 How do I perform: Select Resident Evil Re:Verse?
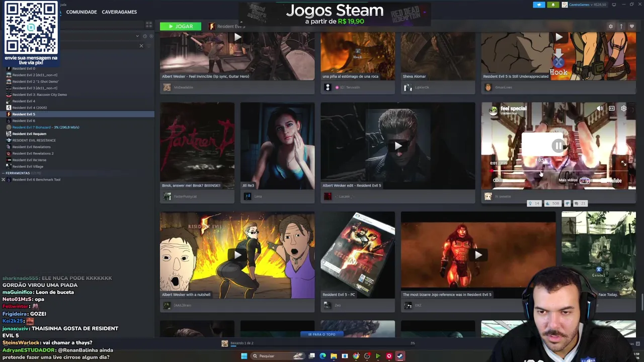[x=29, y=160]
